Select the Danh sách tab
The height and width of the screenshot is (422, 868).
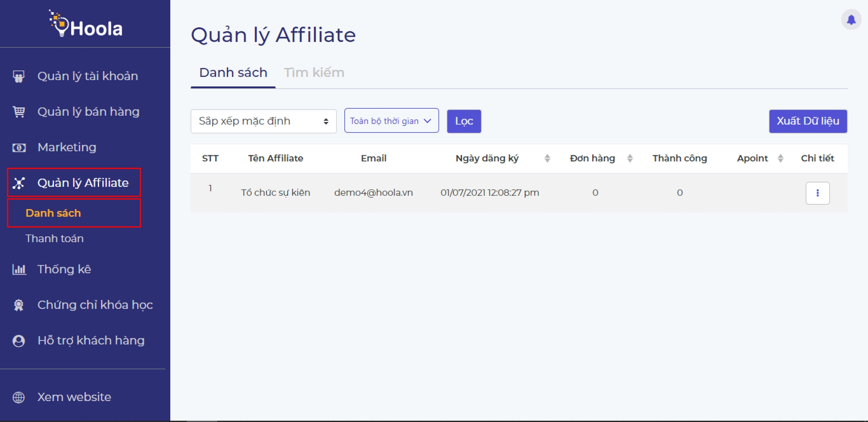(x=233, y=73)
